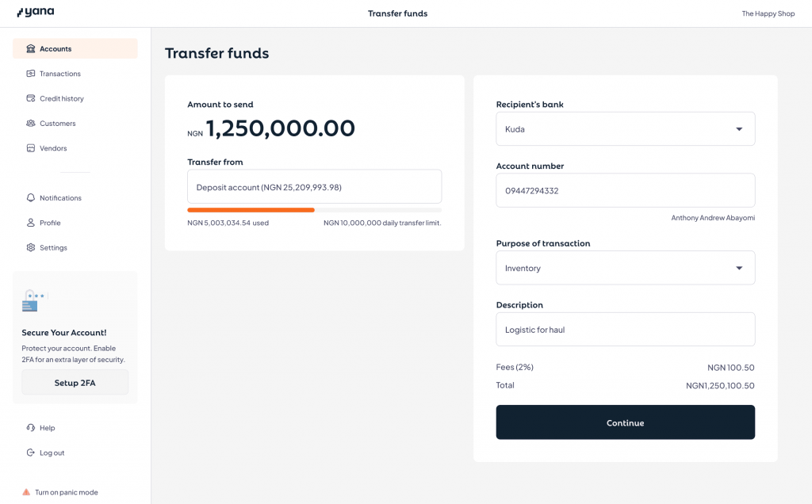The width and height of the screenshot is (812, 504).
Task: Click the Log out arrow icon
Action: pyautogui.click(x=31, y=452)
